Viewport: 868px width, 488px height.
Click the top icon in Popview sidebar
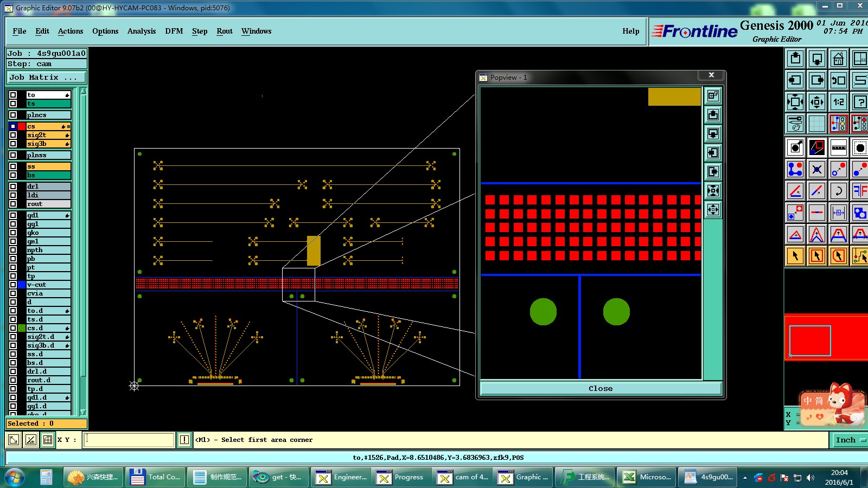coord(713,96)
